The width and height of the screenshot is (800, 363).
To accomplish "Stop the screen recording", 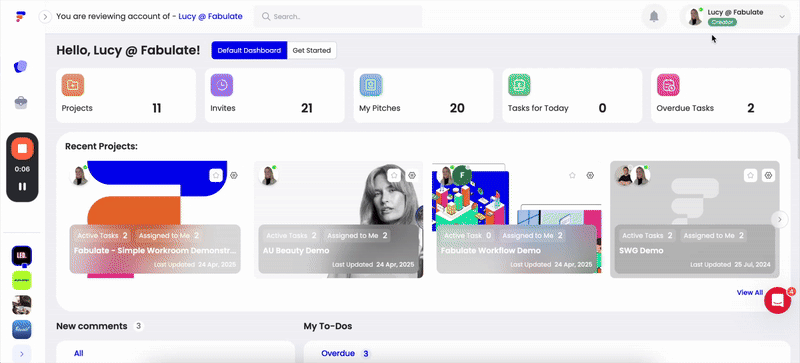I will (x=22, y=149).
